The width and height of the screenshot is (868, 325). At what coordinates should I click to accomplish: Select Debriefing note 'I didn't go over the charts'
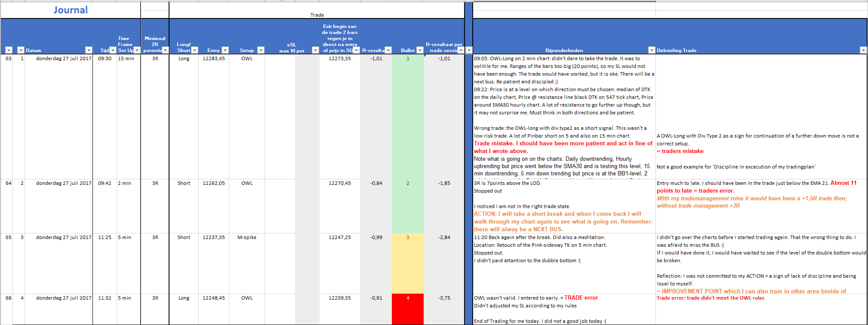coord(761,263)
